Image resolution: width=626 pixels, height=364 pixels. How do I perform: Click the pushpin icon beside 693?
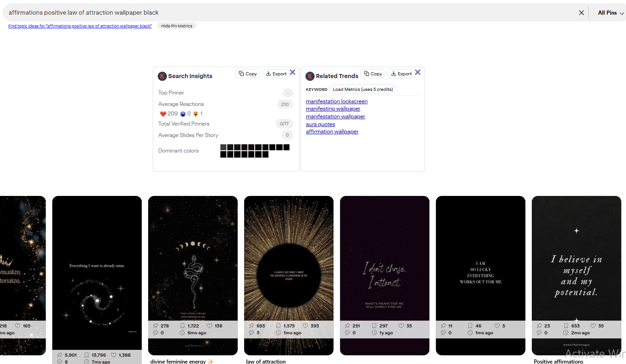coord(251,326)
